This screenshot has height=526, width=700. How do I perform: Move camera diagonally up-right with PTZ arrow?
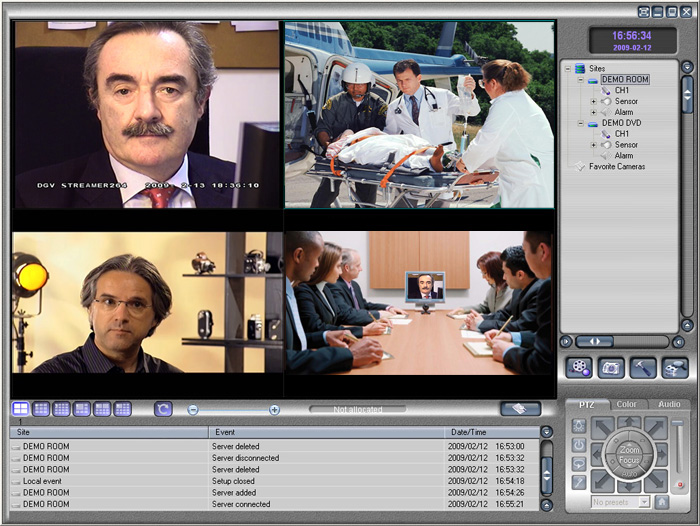point(656,428)
